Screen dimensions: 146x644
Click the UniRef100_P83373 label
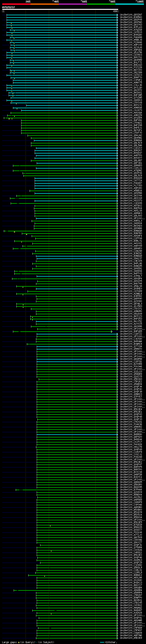(131, 201)
